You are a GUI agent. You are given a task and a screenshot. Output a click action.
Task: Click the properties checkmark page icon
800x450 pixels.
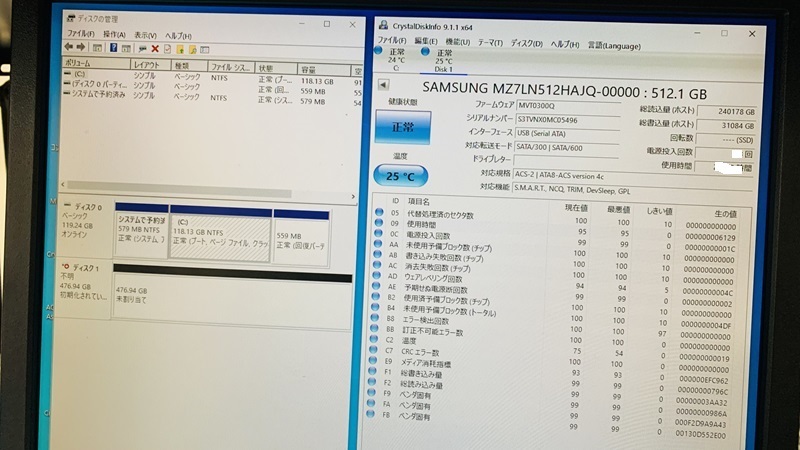(x=167, y=49)
